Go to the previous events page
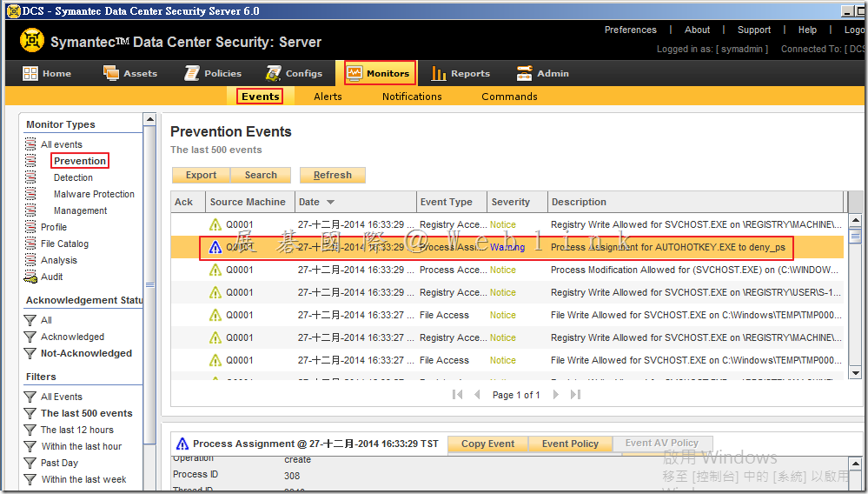The width and height of the screenshot is (868, 494). [477, 394]
